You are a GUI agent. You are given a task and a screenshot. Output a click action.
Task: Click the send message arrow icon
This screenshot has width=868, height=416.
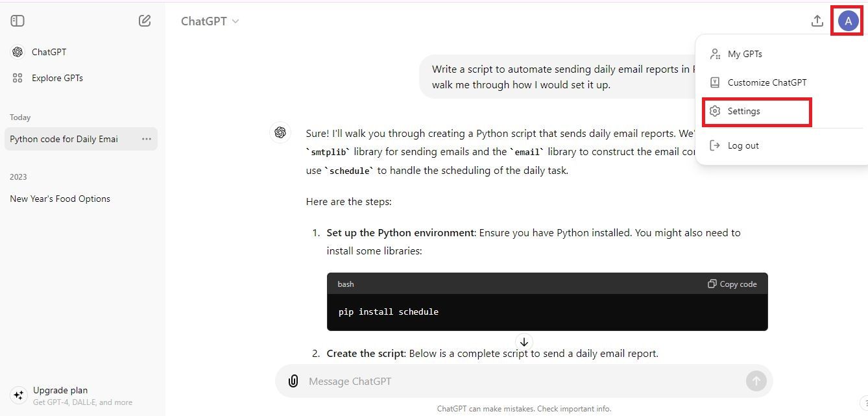756,381
